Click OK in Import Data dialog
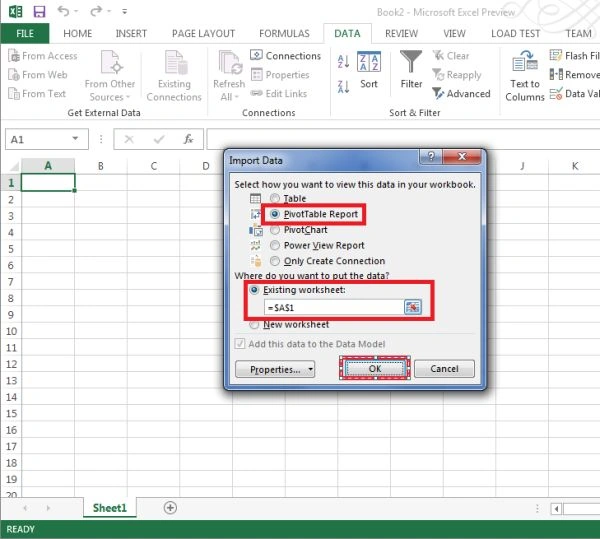The height and width of the screenshot is (539, 600). (x=375, y=369)
